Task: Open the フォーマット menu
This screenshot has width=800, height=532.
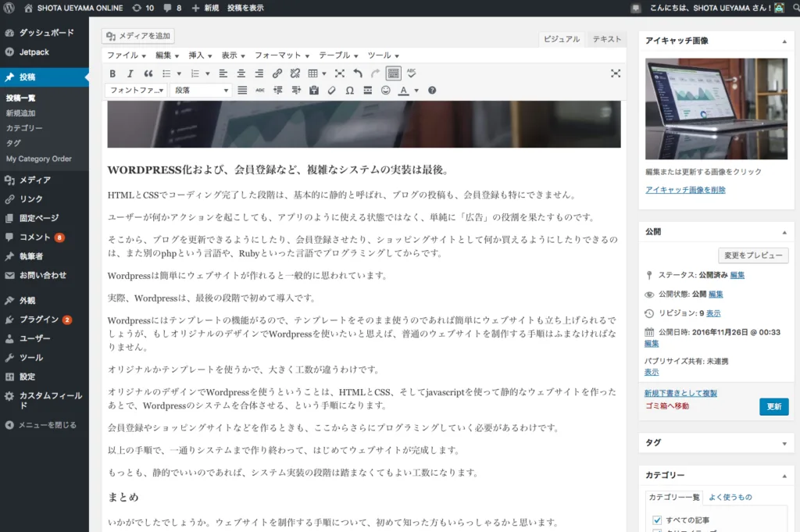Action: [281, 55]
